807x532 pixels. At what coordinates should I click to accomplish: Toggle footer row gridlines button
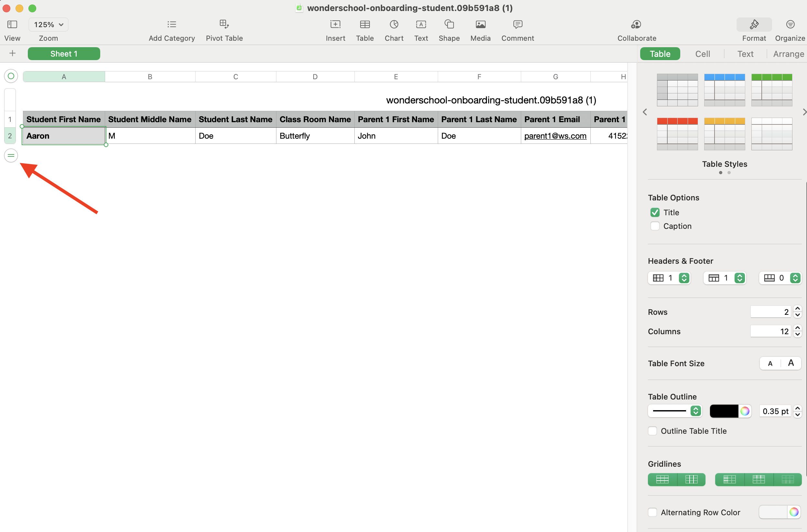787,479
